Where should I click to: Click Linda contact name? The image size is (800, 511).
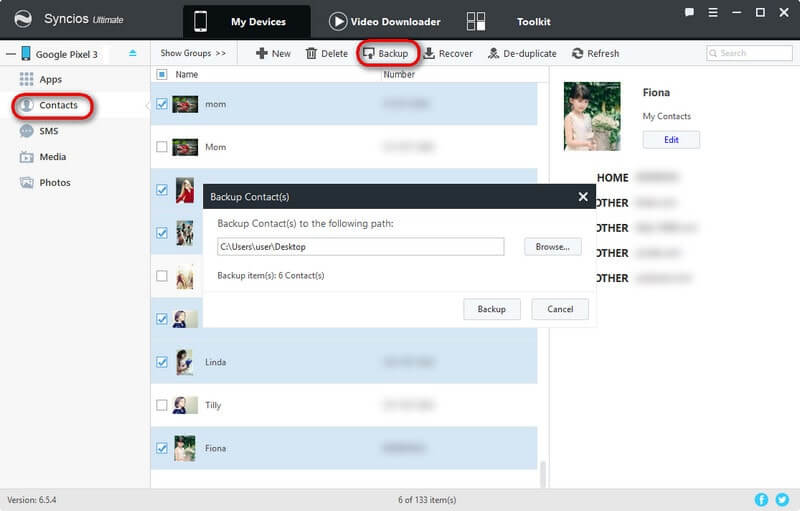(215, 362)
